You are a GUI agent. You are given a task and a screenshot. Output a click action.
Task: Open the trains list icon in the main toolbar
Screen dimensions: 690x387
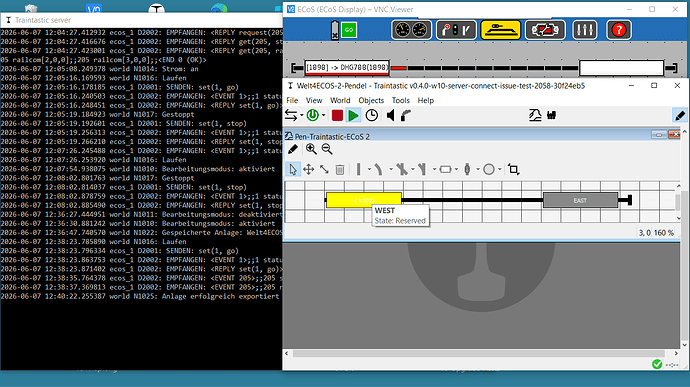tap(551, 115)
